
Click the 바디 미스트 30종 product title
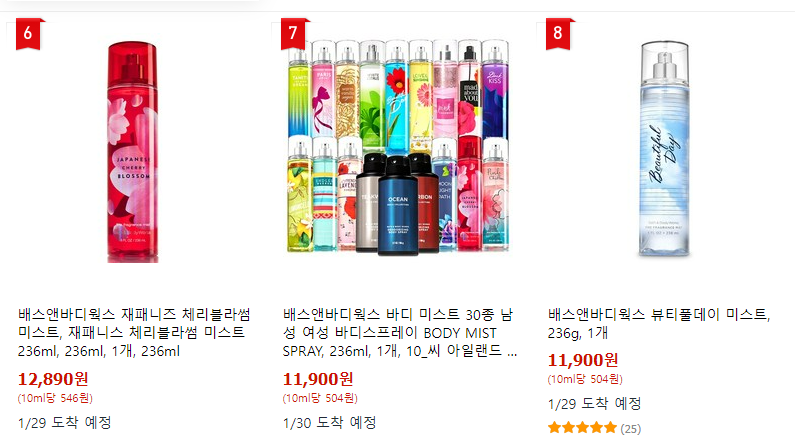tap(399, 333)
